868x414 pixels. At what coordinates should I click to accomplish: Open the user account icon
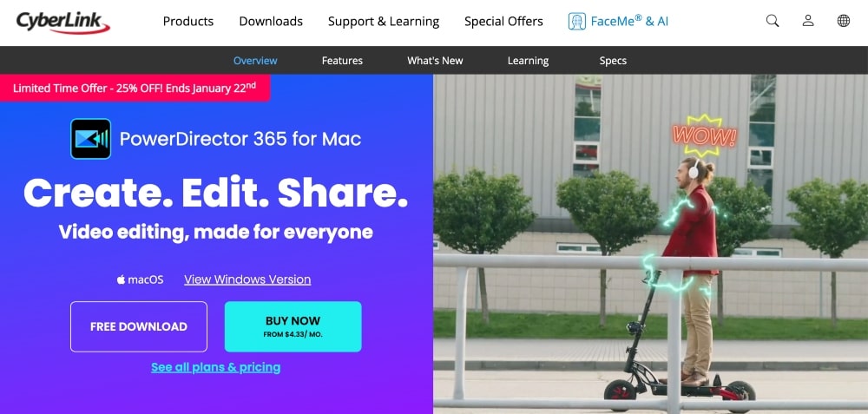click(808, 21)
